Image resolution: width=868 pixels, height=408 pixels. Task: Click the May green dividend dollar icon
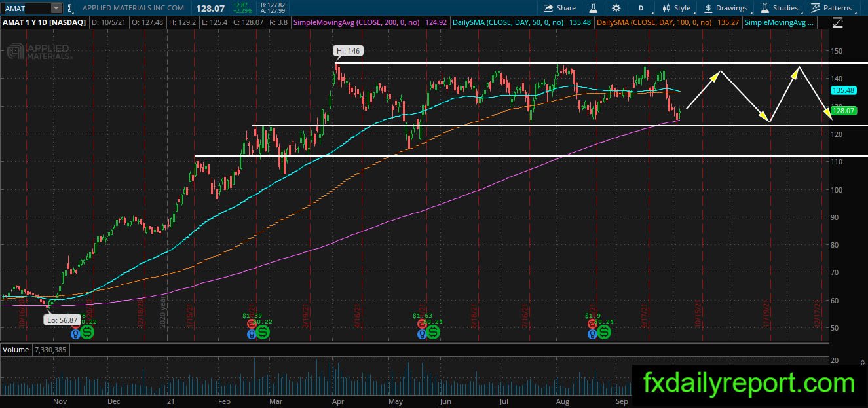tap(433, 332)
